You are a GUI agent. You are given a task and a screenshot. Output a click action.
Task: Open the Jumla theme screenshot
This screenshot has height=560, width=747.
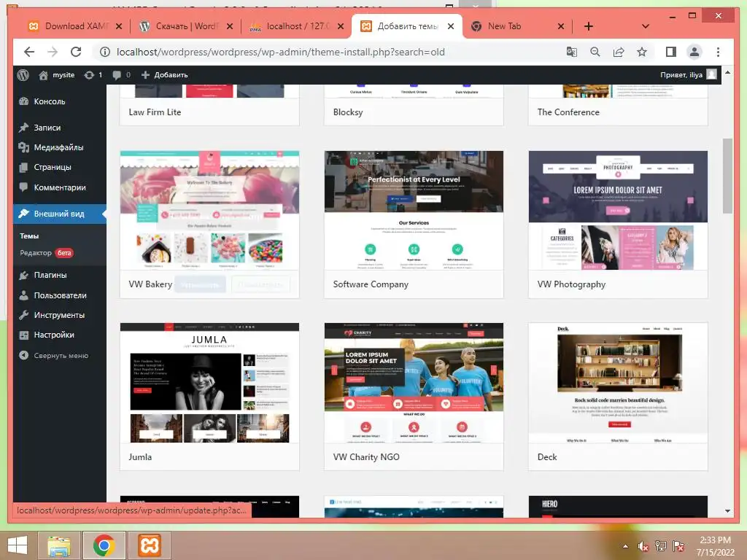209,382
